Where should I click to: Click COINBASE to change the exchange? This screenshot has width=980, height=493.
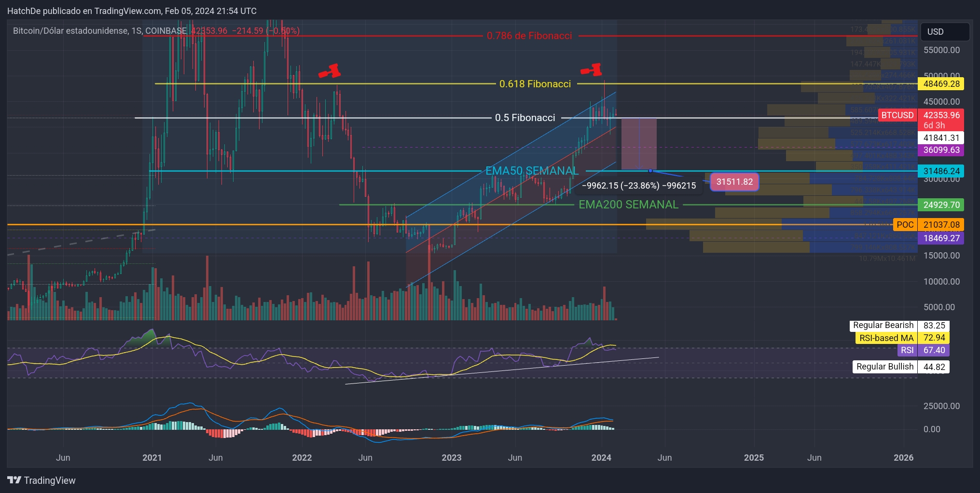point(166,30)
